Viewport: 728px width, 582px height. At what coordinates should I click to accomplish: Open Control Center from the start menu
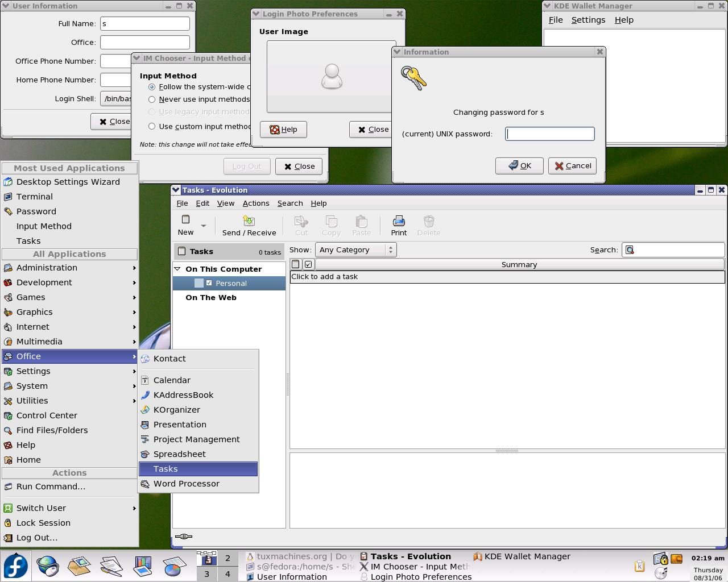pos(70,415)
